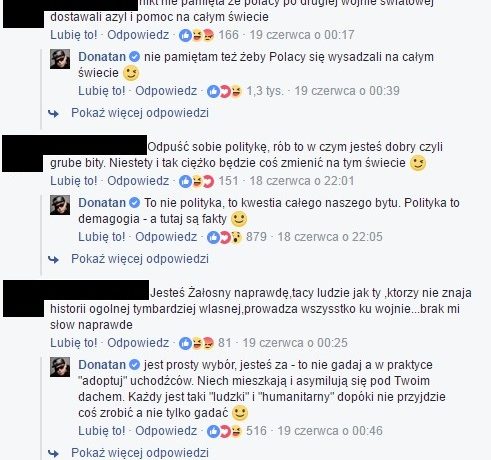Image resolution: width=491 pixels, height=460 pixels.
Task: Reply via Odpowiedz on the 'Jesteś Żałosny' comment
Action: tap(138, 343)
